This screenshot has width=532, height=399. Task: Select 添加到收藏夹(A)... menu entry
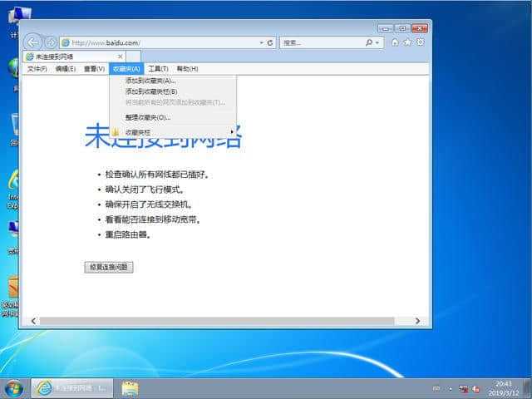pos(151,81)
